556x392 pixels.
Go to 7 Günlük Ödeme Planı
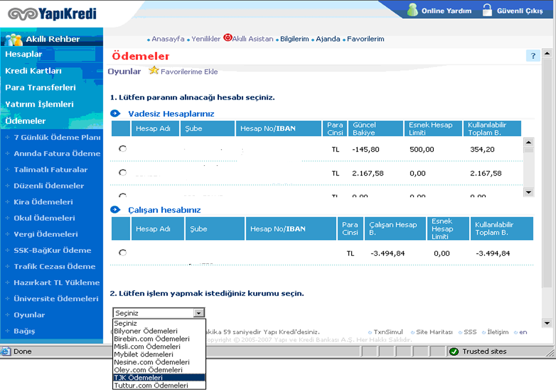click(57, 137)
